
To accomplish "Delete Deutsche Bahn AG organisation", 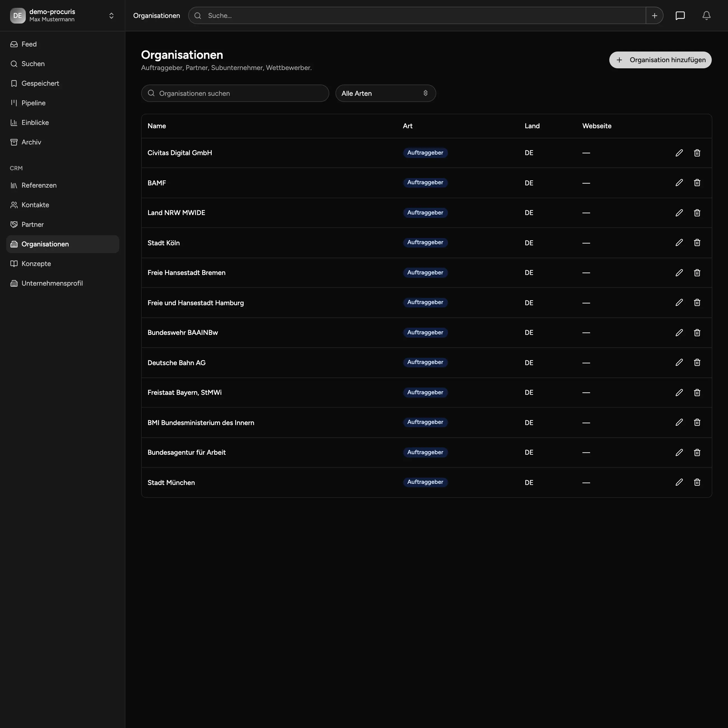I will (x=697, y=363).
